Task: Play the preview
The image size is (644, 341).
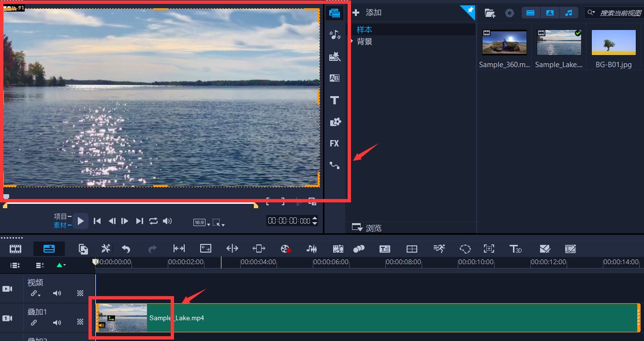Action: (81, 221)
